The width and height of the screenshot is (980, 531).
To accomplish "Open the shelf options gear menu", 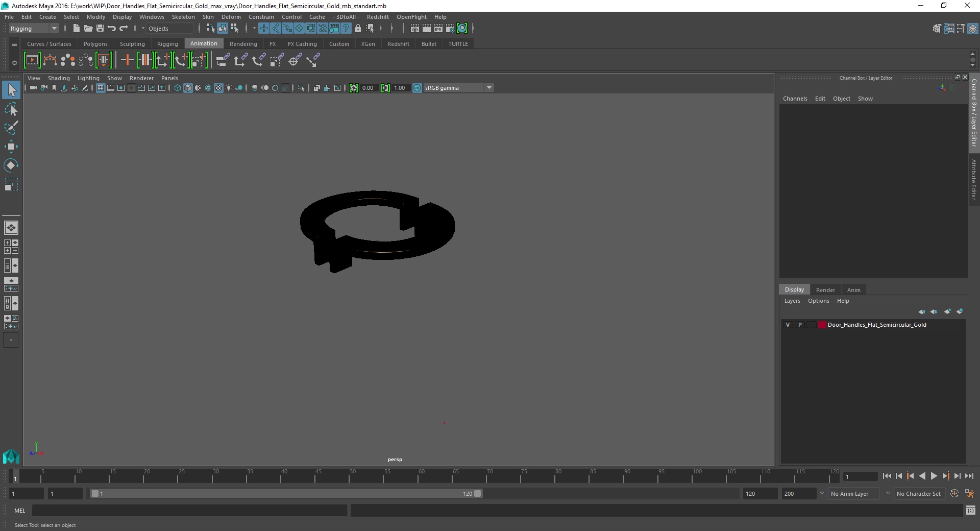I will pos(14,63).
